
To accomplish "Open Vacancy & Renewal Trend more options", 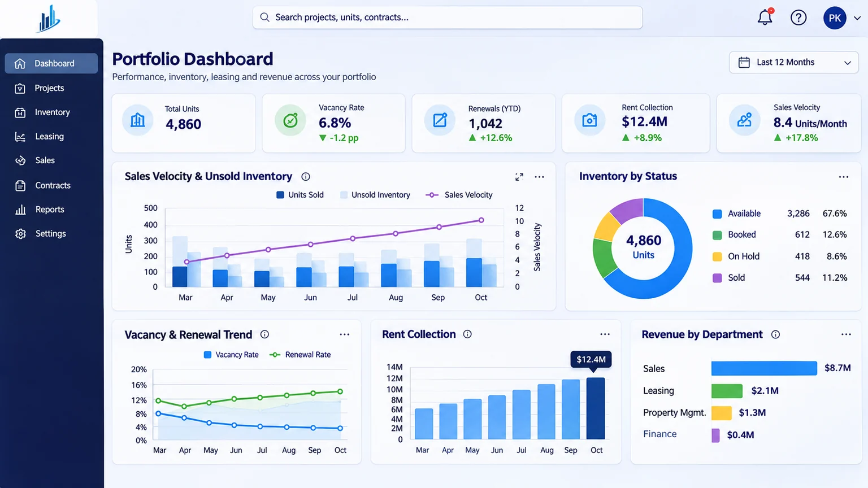I will [x=345, y=334].
